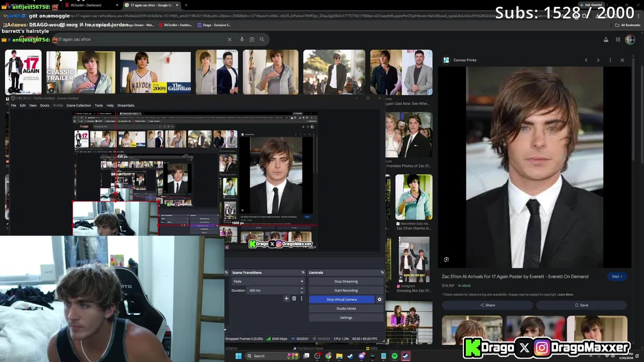This screenshot has height=362, width=644.
Task: Open the All Bookmarks folder
Action: pyautogui.click(x=627, y=25)
